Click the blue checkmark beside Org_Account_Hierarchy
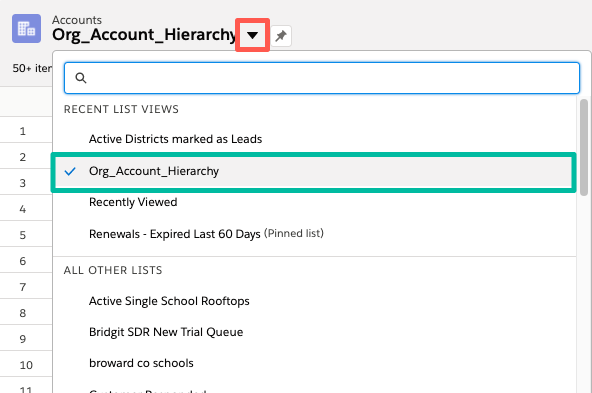The height and width of the screenshot is (393, 592). 70,171
